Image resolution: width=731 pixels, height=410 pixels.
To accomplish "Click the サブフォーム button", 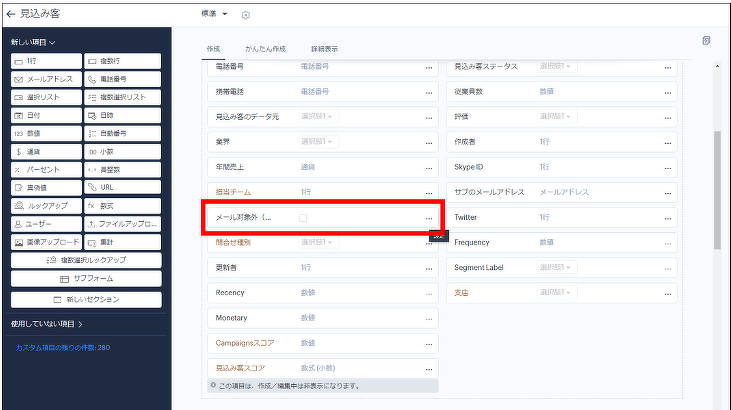I will (x=86, y=279).
